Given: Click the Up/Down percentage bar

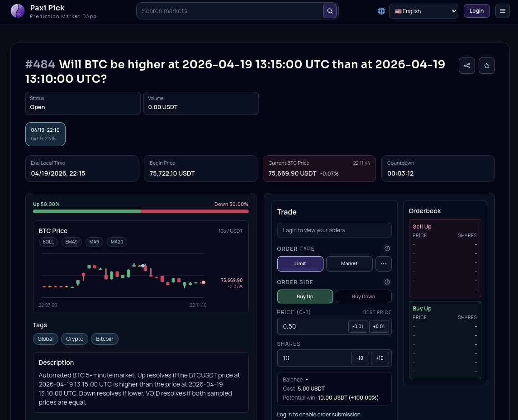Looking at the screenshot, I should 141,211.
